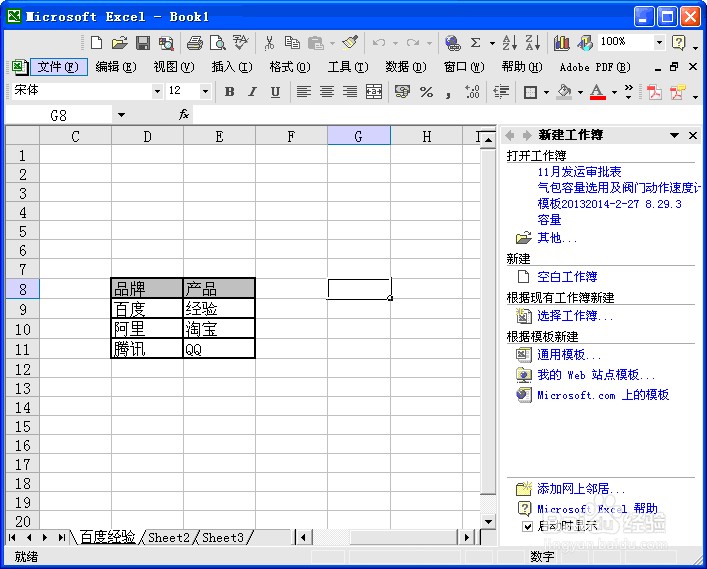
Task: Open the 数据(D) menu
Action: [406, 67]
